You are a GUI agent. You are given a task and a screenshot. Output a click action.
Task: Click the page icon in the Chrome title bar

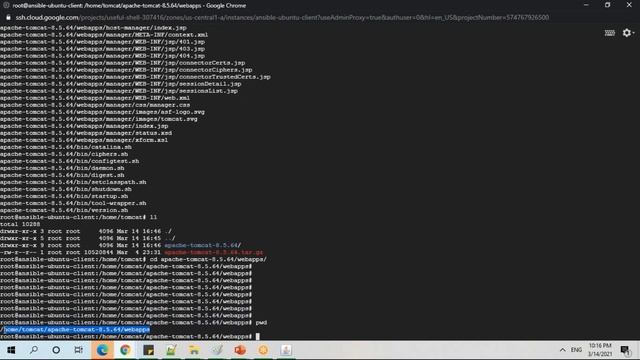coord(6,5)
